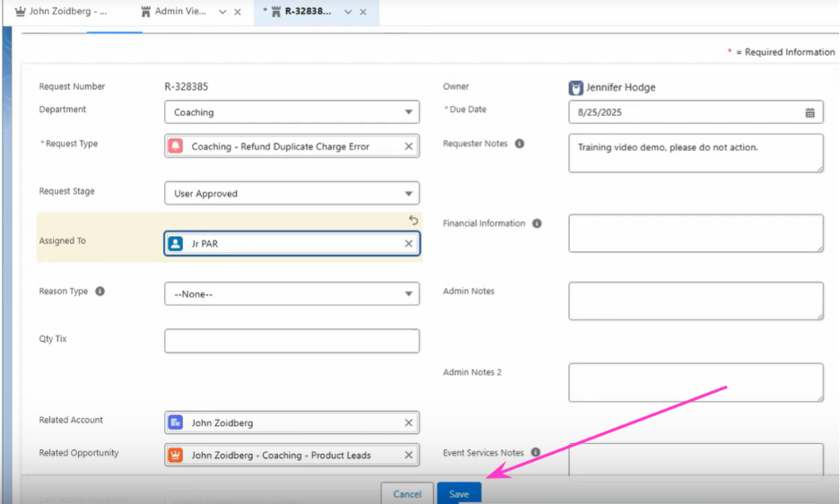The height and width of the screenshot is (504, 840).
Task: Close the R-32838 tab
Action: [x=363, y=12]
